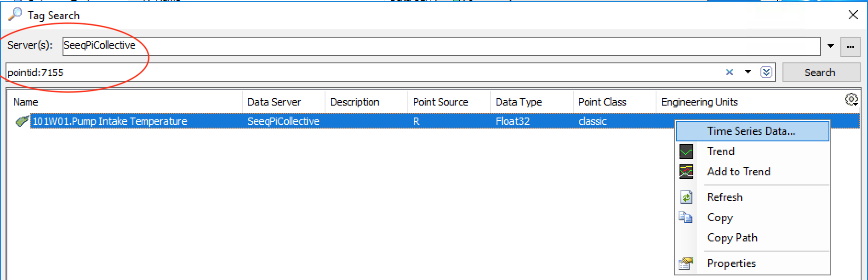Viewport: 868px width, 280px height.
Task: Click the Properties icon in context menu
Action: pos(686,263)
